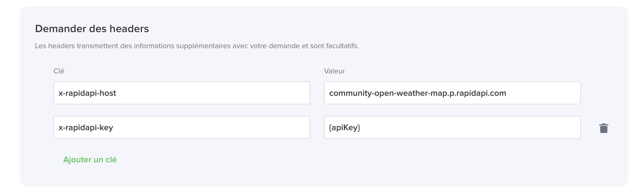Focus the x-rapidapi-host key field
644x191 pixels.
(x=182, y=93)
